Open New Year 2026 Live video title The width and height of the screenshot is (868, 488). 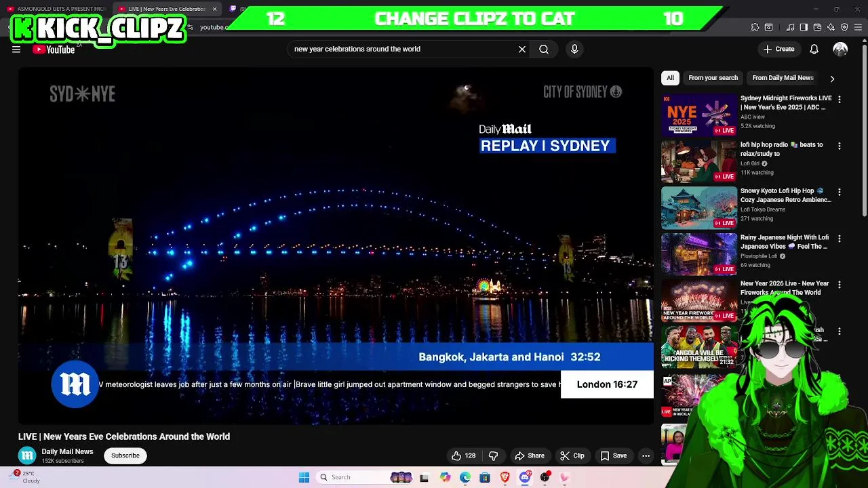pos(785,288)
